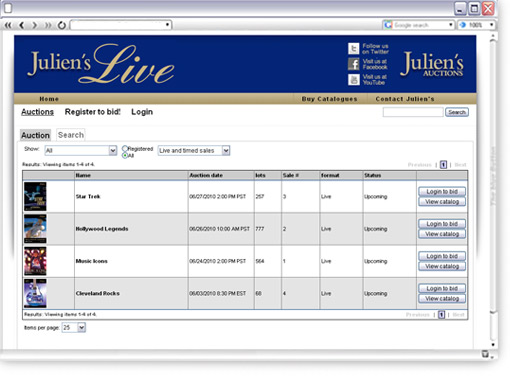Click Login to bid for Hollywood Legends
This screenshot has height=376, width=510.
click(442, 224)
